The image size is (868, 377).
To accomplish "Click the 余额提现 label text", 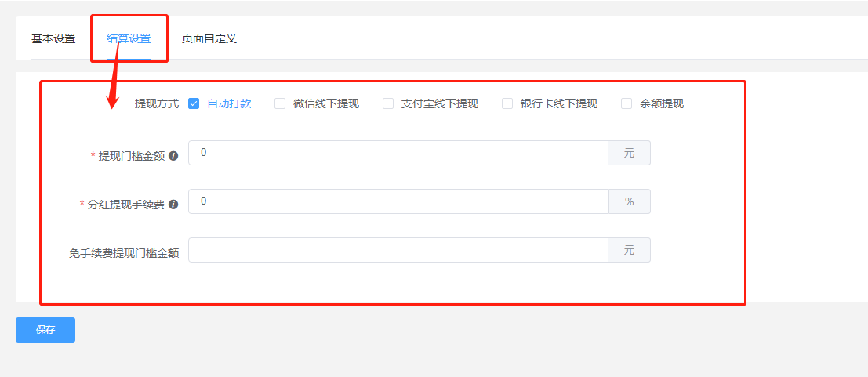I will pos(662,103).
